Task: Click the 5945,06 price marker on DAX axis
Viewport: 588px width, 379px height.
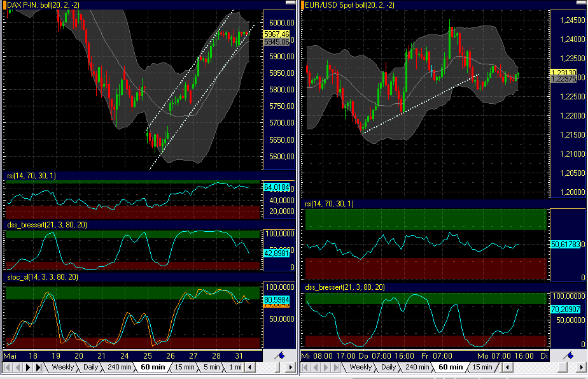Action: click(x=277, y=41)
